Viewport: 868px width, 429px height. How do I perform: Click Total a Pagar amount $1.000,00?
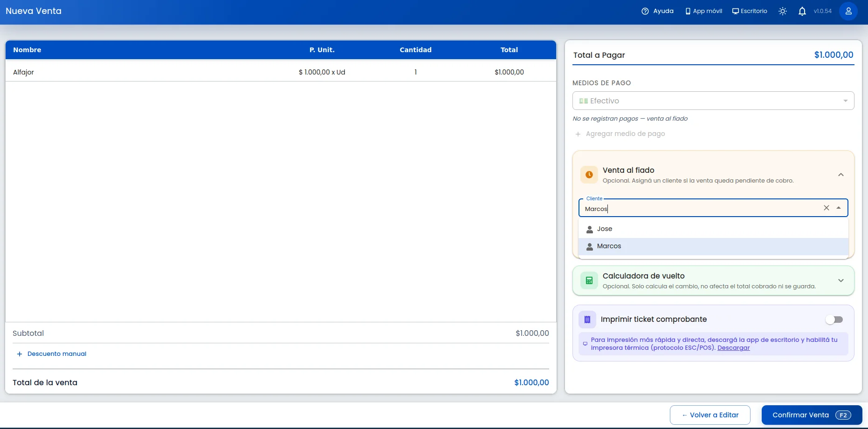834,55
